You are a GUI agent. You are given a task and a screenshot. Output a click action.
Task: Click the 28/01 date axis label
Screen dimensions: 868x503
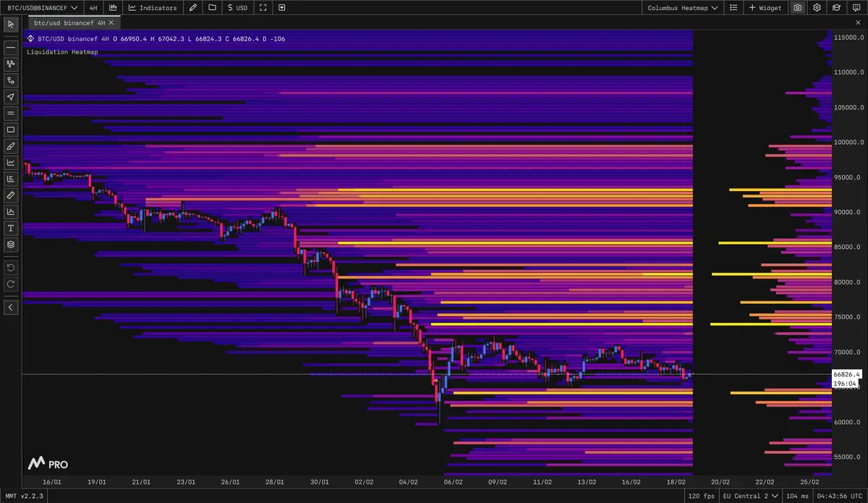(x=275, y=481)
